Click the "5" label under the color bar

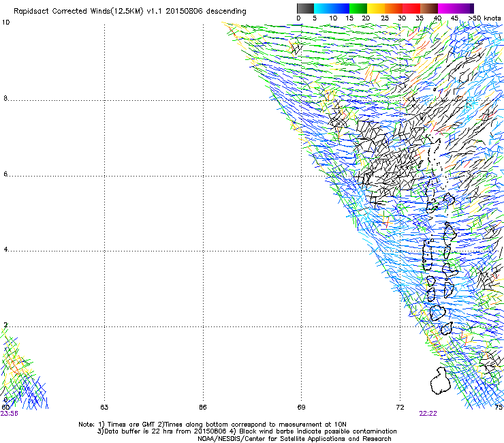pos(315,18)
